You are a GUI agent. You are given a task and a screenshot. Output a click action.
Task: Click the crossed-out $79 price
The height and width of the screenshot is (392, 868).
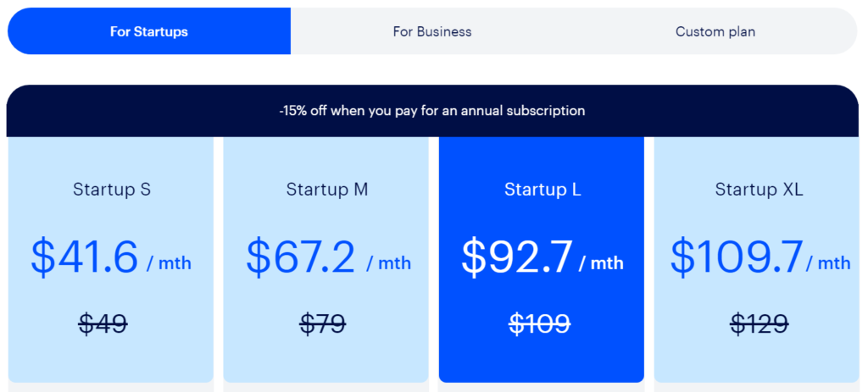[323, 324]
